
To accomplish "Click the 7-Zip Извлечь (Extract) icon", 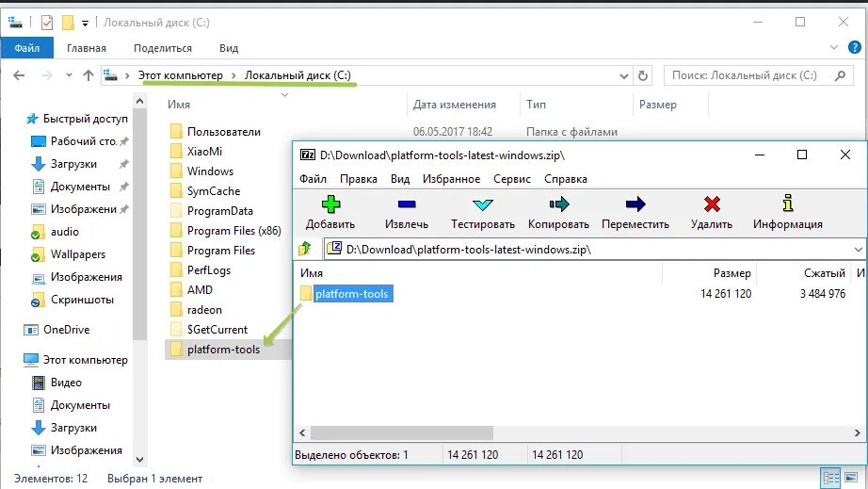I will click(x=407, y=204).
